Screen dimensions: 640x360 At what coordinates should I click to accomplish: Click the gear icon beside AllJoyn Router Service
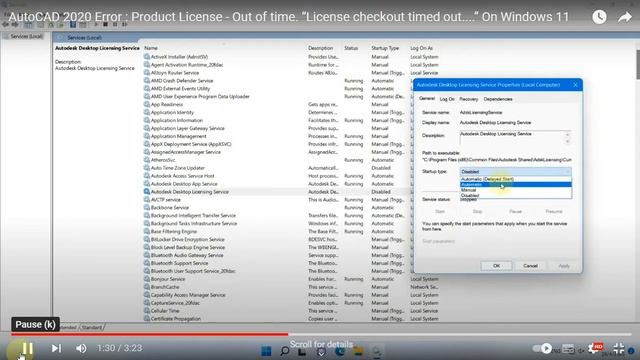(147, 73)
